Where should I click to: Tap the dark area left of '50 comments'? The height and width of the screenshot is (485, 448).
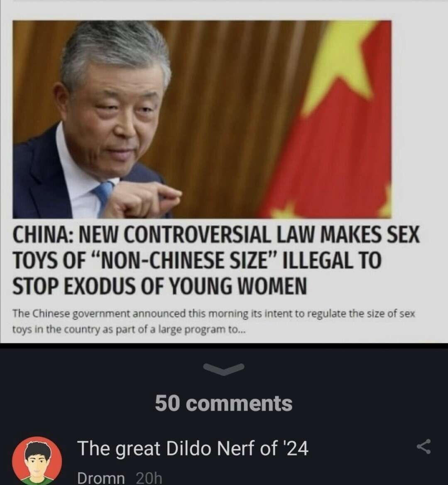[x=77, y=403]
